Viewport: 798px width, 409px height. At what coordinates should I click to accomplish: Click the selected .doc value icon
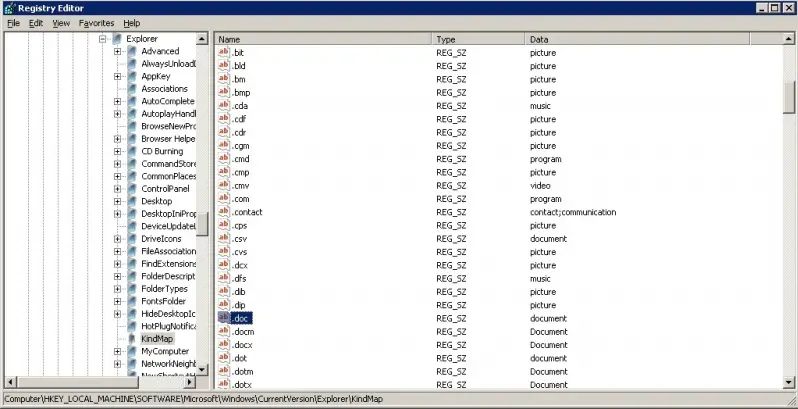tap(223, 318)
